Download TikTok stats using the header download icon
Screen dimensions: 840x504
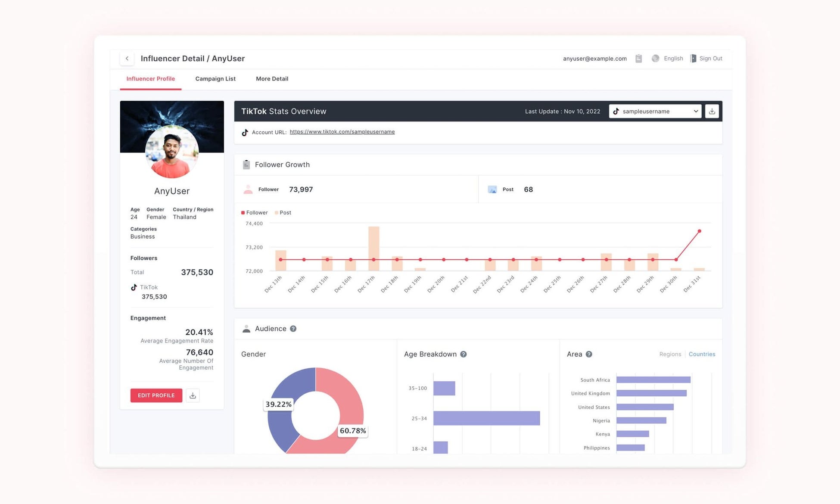coord(712,111)
